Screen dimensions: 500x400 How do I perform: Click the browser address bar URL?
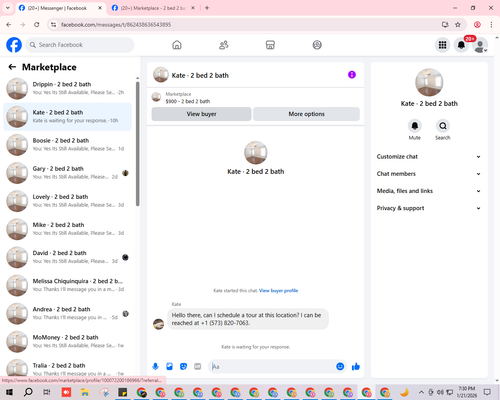[x=116, y=25]
